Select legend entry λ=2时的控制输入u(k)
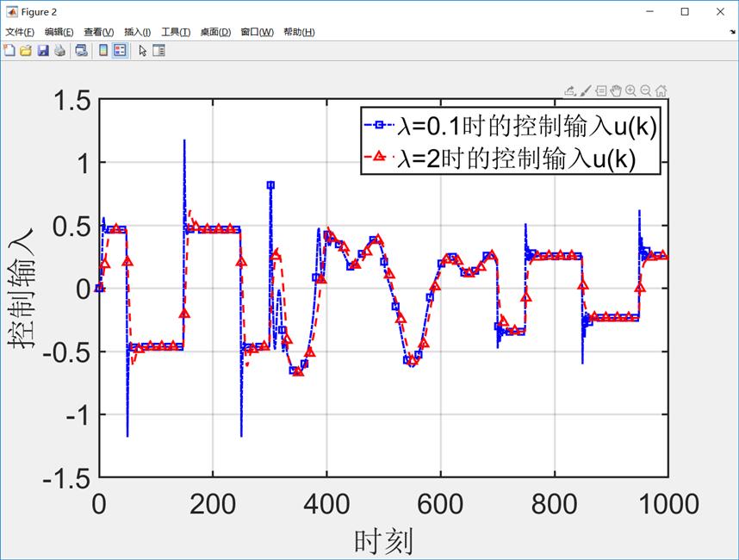Viewport: 739px width, 560px height. pyautogui.click(x=500, y=158)
